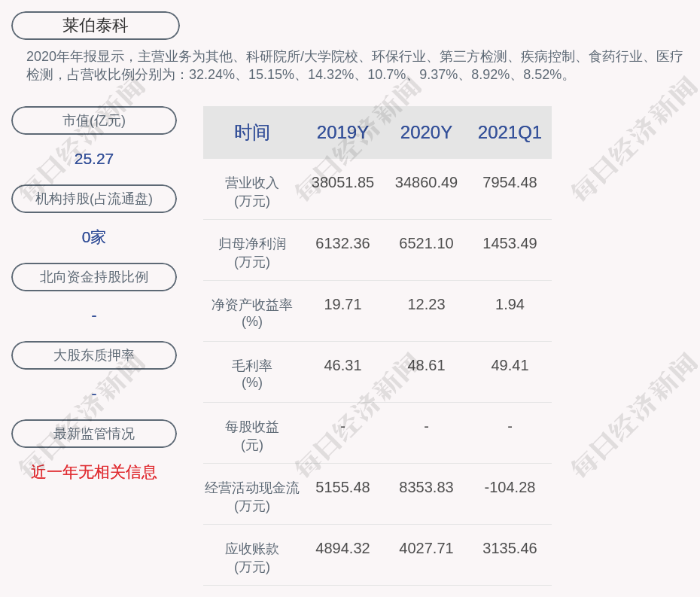This screenshot has width=700, height=597.
Task: Select the 北向资金持股比例 label
Action: tap(94, 277)
